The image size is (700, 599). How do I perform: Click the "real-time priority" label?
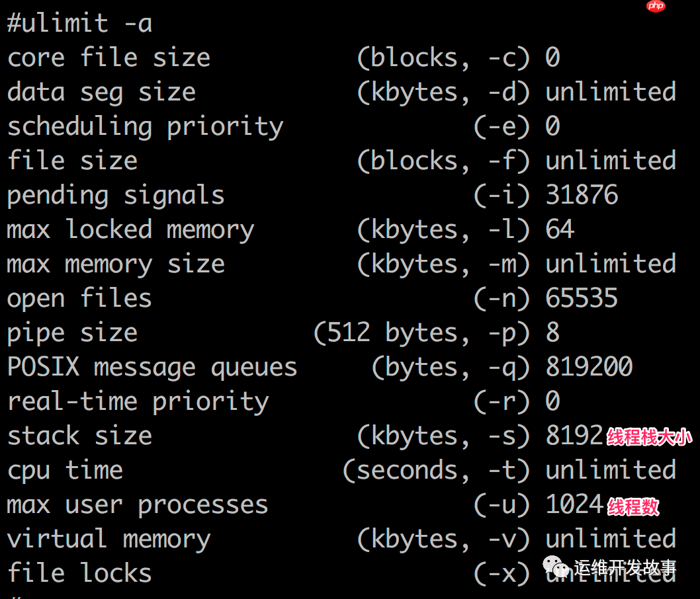[x=138, y=402]
